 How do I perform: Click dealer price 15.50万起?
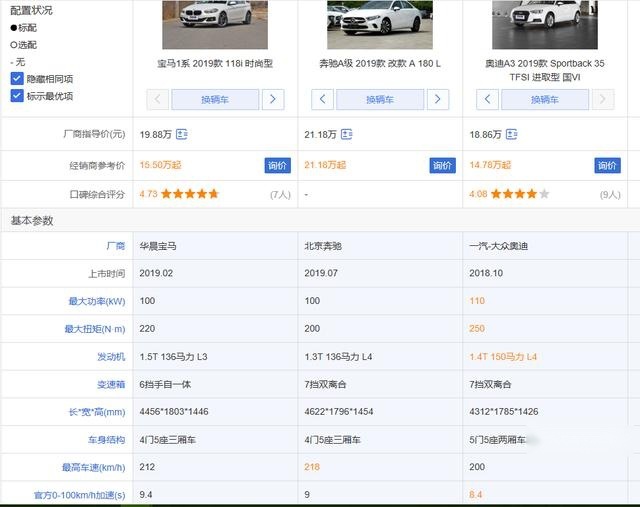[x=160, y=165]
